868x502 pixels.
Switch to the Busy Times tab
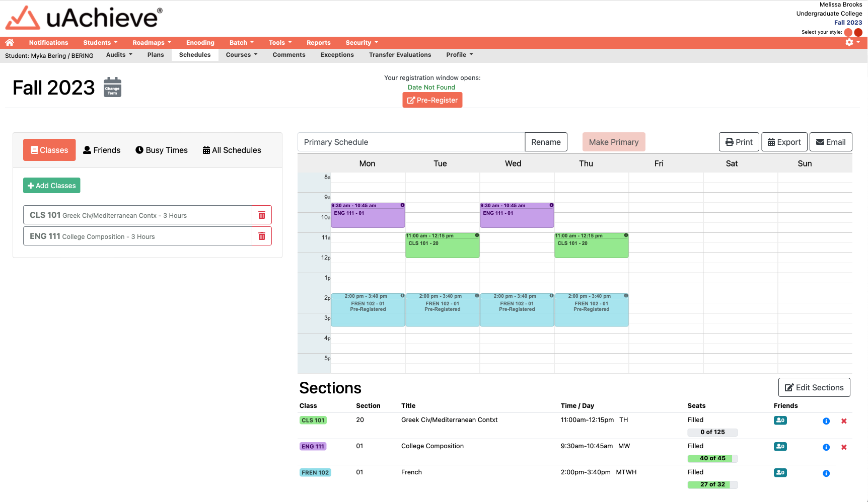[x=161, y=150]
